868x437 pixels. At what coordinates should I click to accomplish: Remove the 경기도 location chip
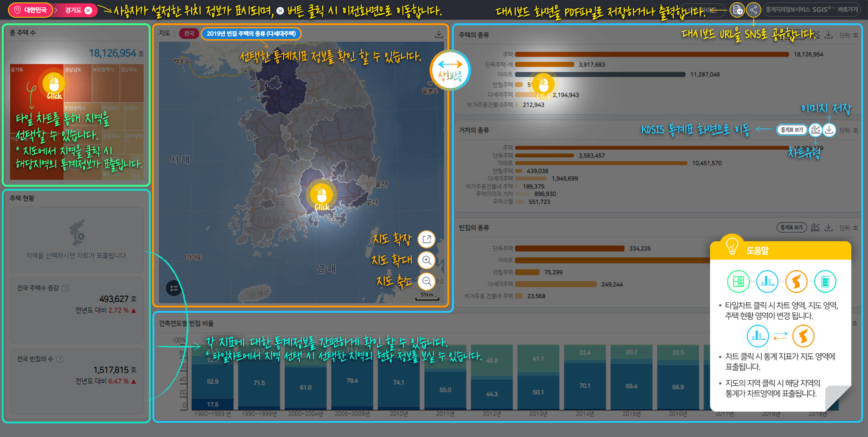(x=89, y=10)
